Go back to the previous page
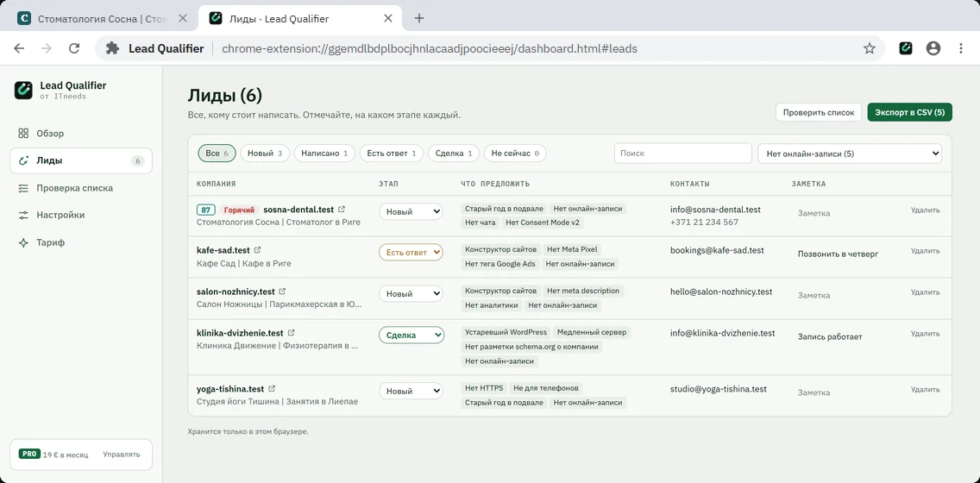Viewport: 980px width, 483px height. tap(19, 48)
